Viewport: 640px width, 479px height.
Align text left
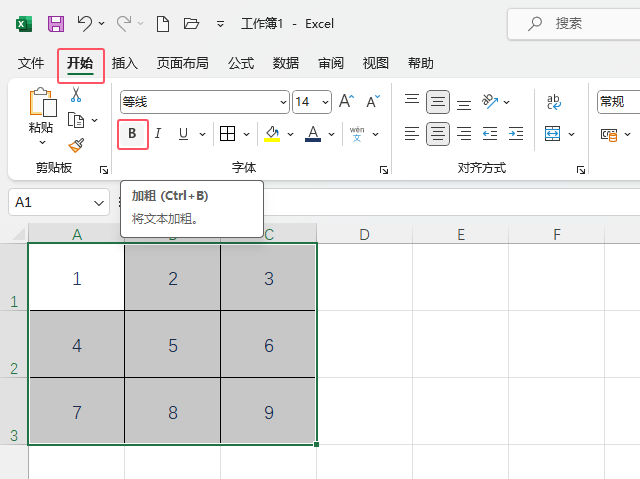[412, 134]
